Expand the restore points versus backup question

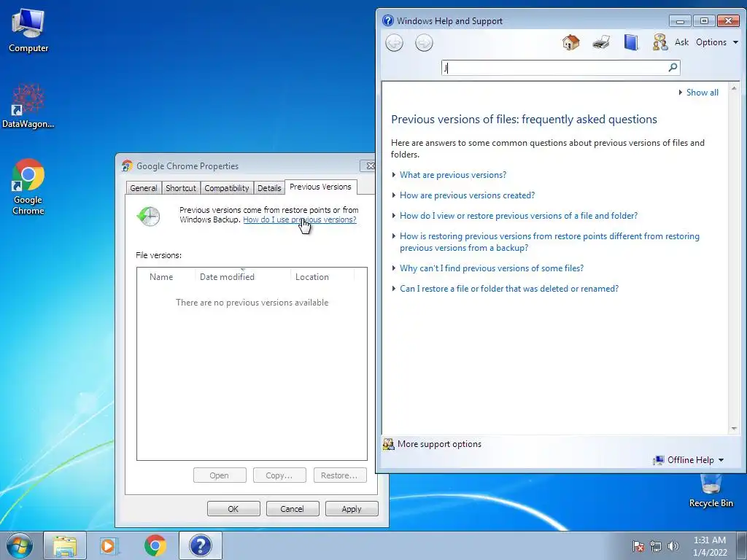(549, 242)
